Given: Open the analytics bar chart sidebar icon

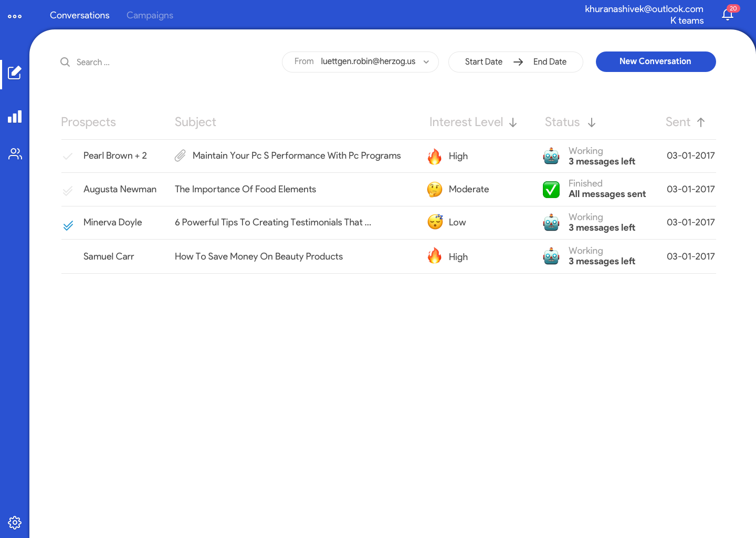Looking at the screenshot, I should click(x=15, y=117).
